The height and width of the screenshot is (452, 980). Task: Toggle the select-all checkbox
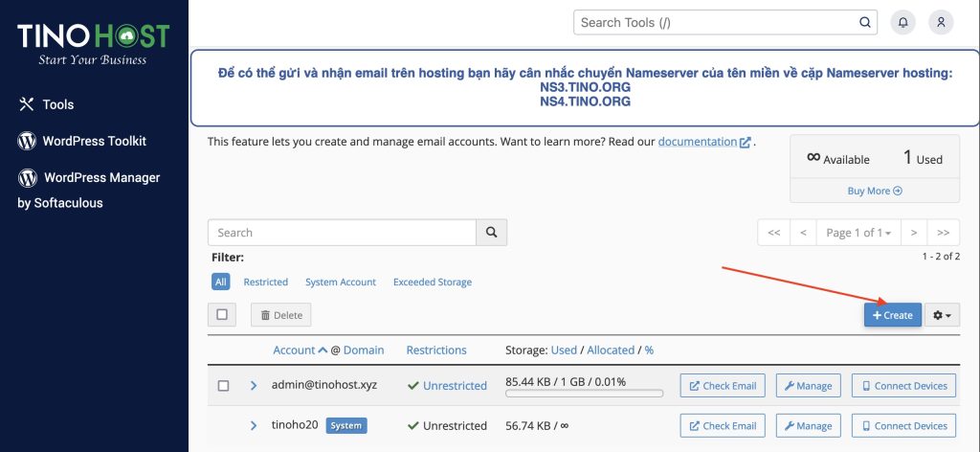(222, 314)
